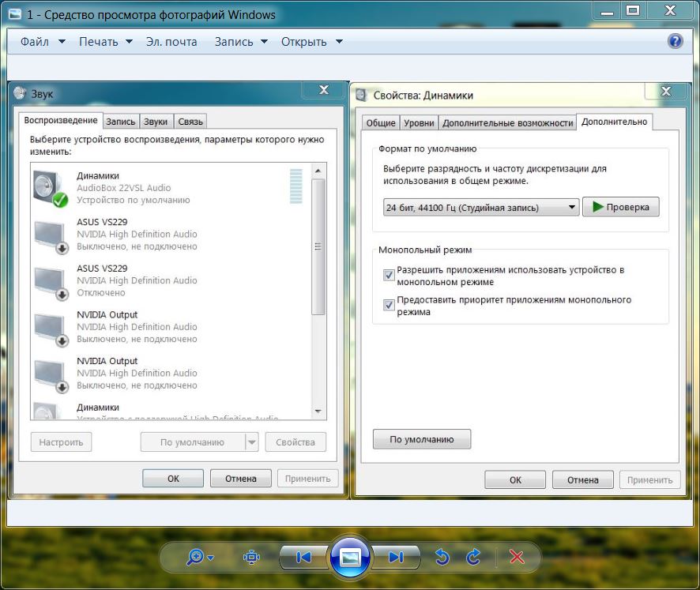Go to the previous photo
Image resolution: width=700 pixels, height=590 pixels.
tap(303, 557)
